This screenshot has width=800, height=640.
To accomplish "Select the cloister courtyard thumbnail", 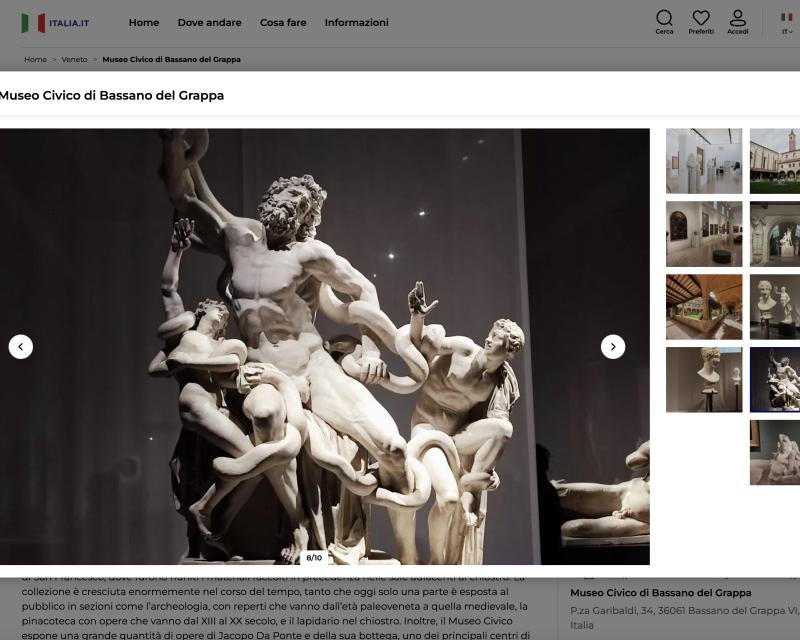I will (x=775, y=161).
